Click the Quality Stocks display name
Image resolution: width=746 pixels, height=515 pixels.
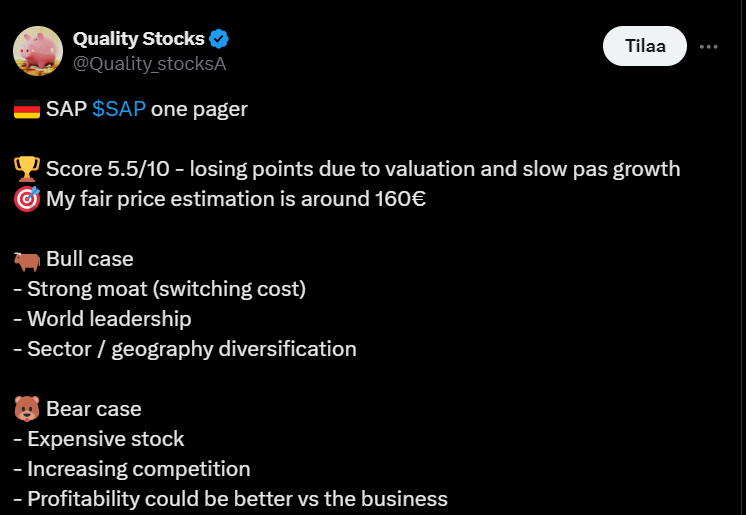pyautogui.click(x=138, y=39)
